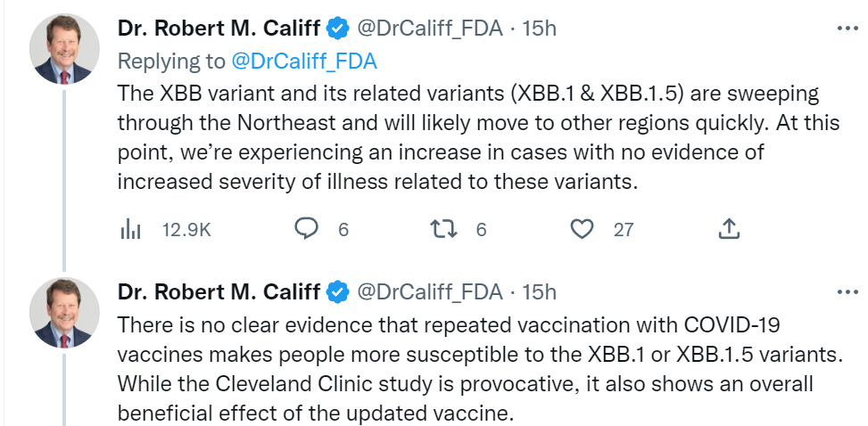Click the share icon on first tweet

[x=729, y=230]
